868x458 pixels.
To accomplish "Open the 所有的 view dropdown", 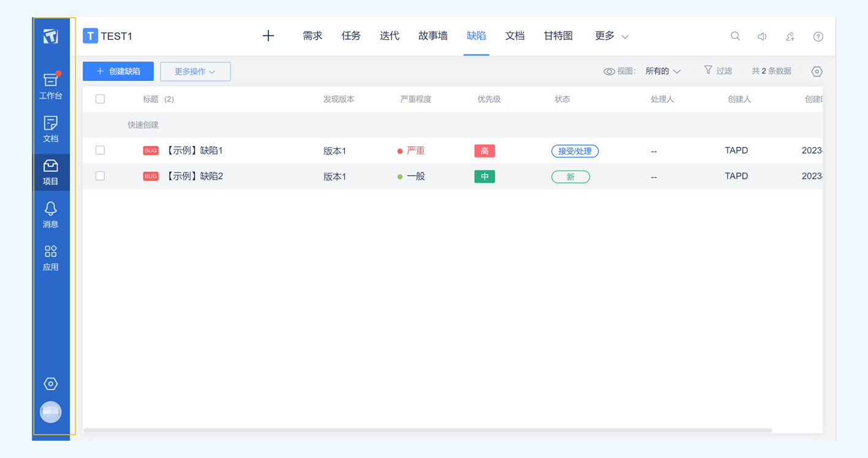I will [663, 71].
